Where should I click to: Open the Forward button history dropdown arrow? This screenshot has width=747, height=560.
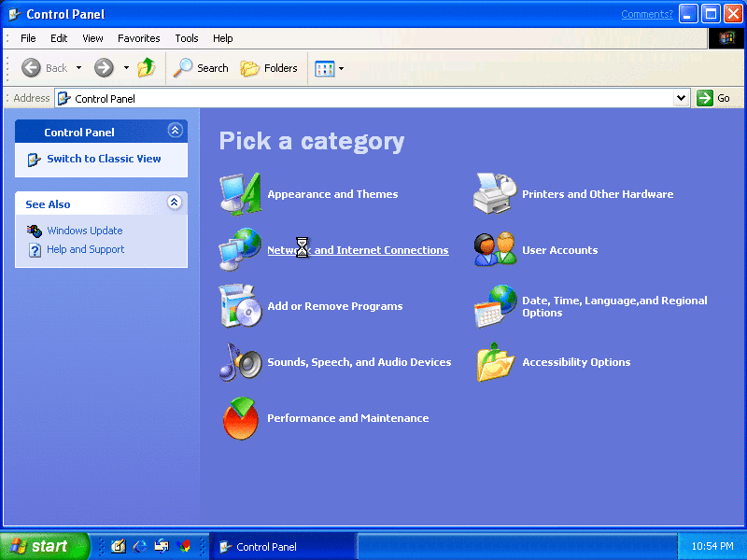click(x=126, y=68)
